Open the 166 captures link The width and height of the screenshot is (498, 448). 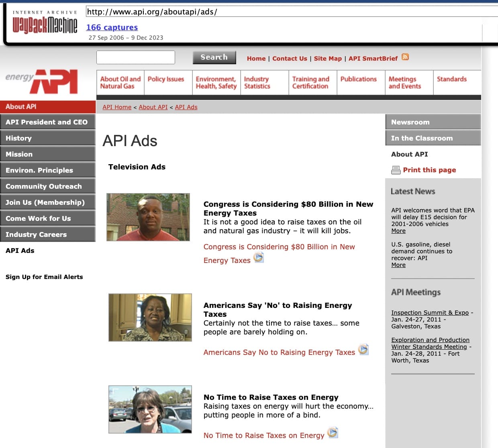[x=112, y=27]
